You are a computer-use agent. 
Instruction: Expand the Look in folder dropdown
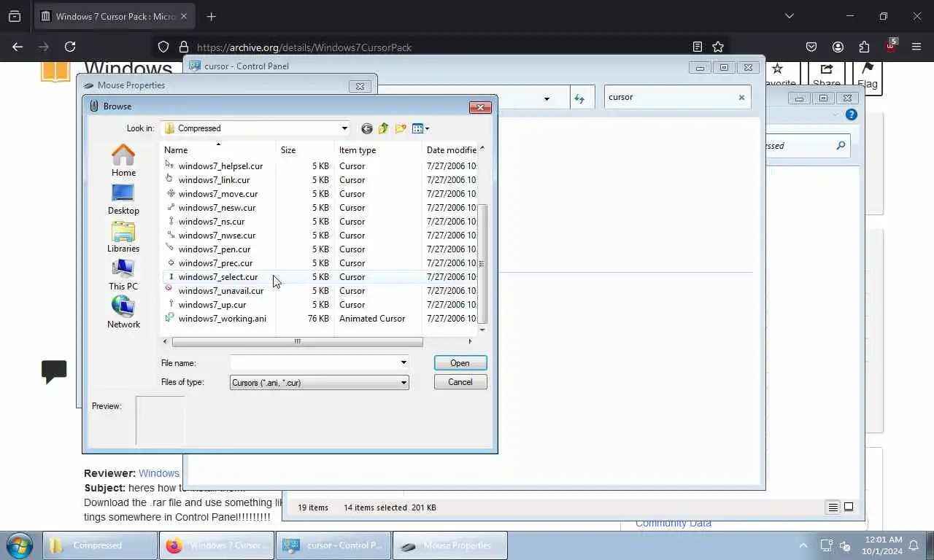point(344,128)
